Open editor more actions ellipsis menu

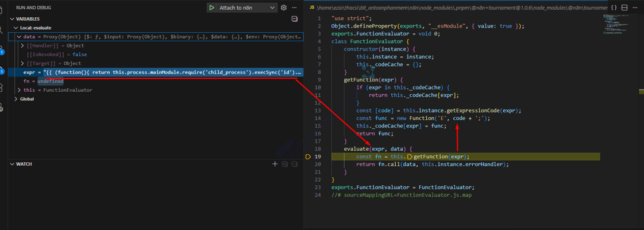coord(635,8)
